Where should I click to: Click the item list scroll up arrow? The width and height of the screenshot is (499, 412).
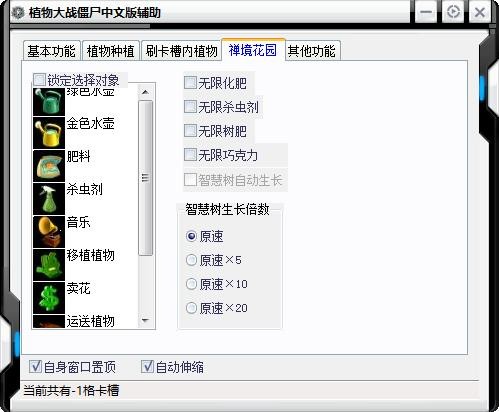click(145, 92)
